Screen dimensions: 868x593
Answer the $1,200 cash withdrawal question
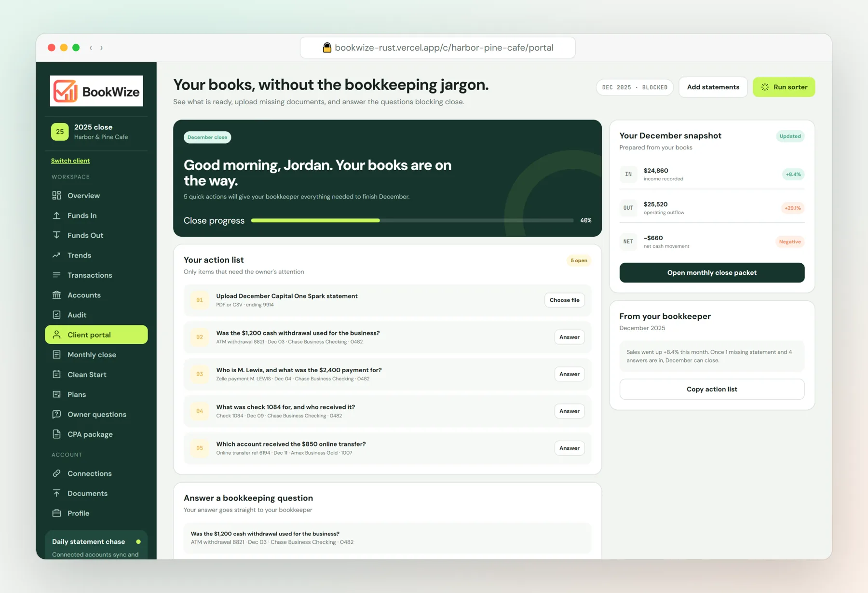coord(569,337)
